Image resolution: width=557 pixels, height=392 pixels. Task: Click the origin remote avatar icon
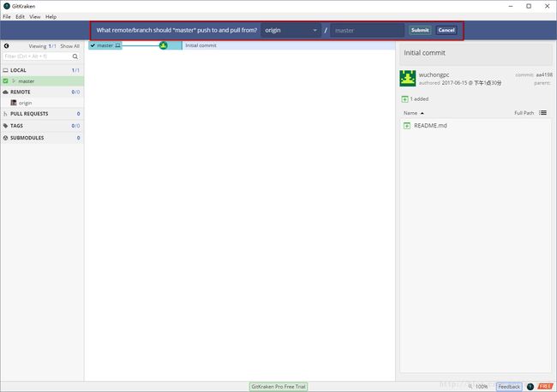pos(14,103)
